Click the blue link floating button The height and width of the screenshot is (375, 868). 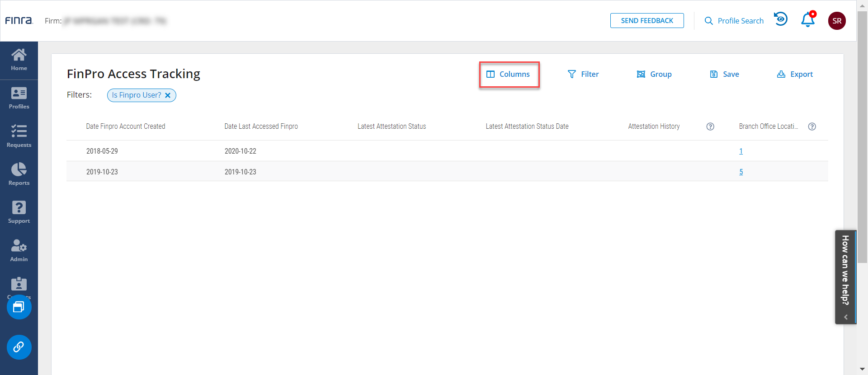[19, 347]
